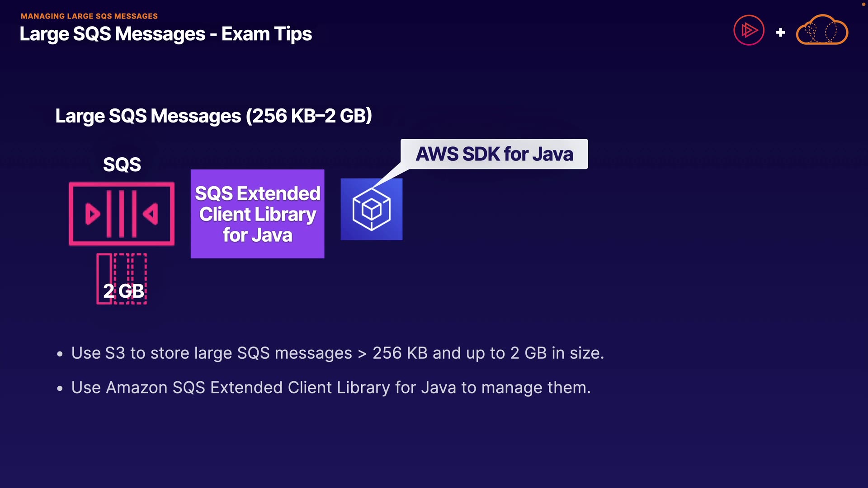Image resolution: width=868 pixels, height=488 pixels.
Task: Click the bullet about using S3 storage
Action: [337, 353]
